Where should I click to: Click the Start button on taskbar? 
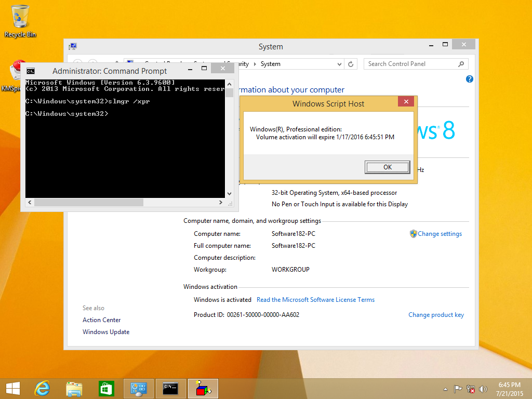tap(13, 389)
